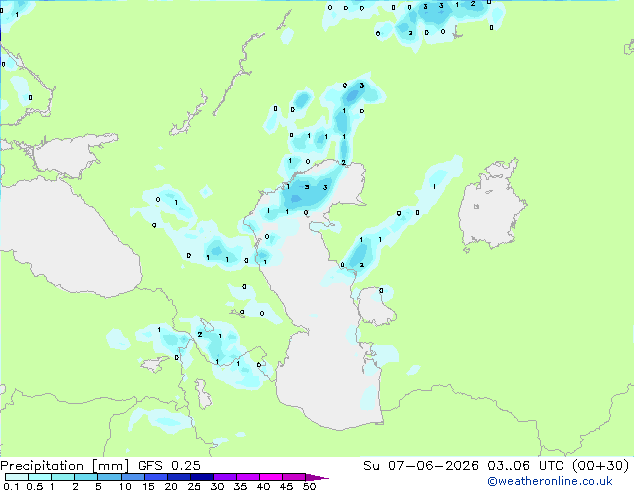
Task: Click the "(00+30)" forecast offset text
Action: [600, 466]
